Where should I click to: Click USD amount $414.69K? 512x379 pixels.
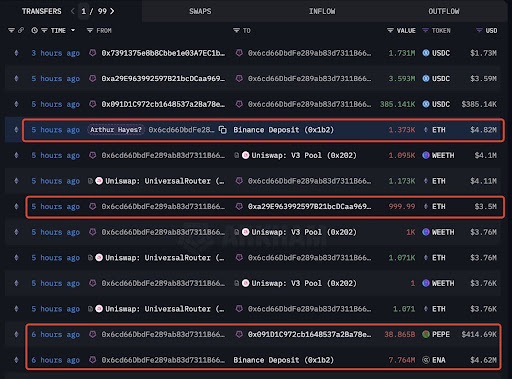coord(479,335)
